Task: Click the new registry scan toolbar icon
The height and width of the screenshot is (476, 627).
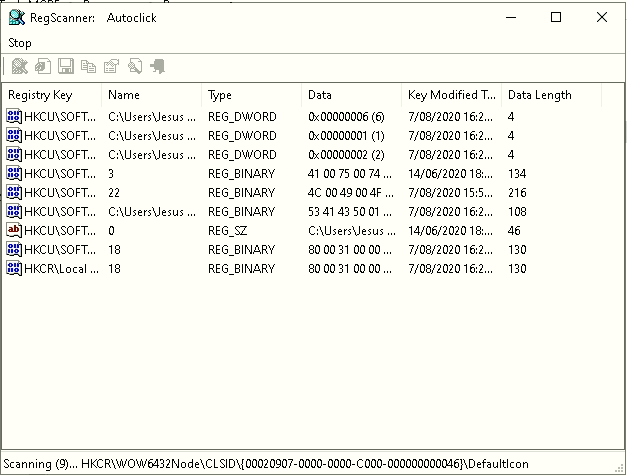Action: pos(19,66)
